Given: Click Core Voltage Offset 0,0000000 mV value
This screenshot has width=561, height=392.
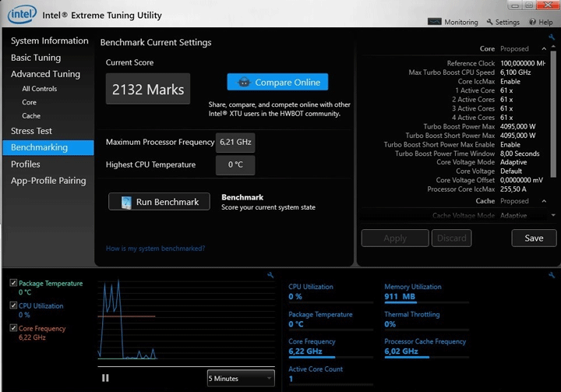Looking at the screenshot, I should point(521,180).
